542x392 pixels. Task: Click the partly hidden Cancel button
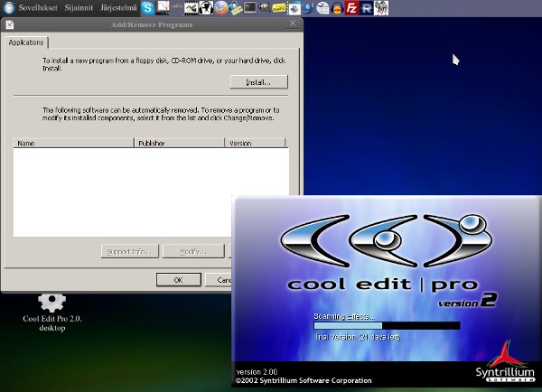click(219, 280)
